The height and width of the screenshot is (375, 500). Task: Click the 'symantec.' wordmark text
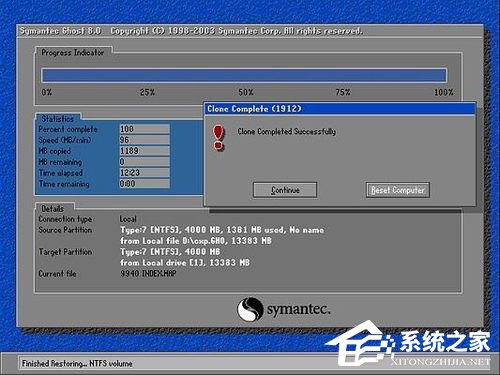299,310
